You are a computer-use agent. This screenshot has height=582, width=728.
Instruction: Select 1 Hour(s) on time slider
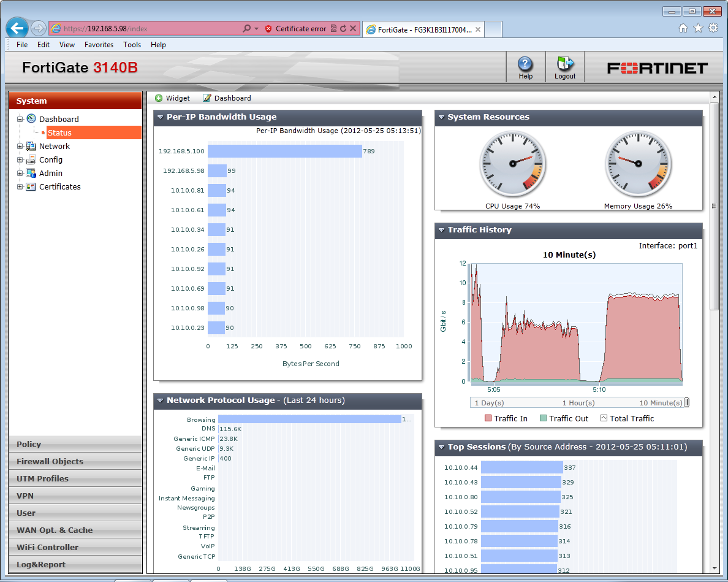578,403
